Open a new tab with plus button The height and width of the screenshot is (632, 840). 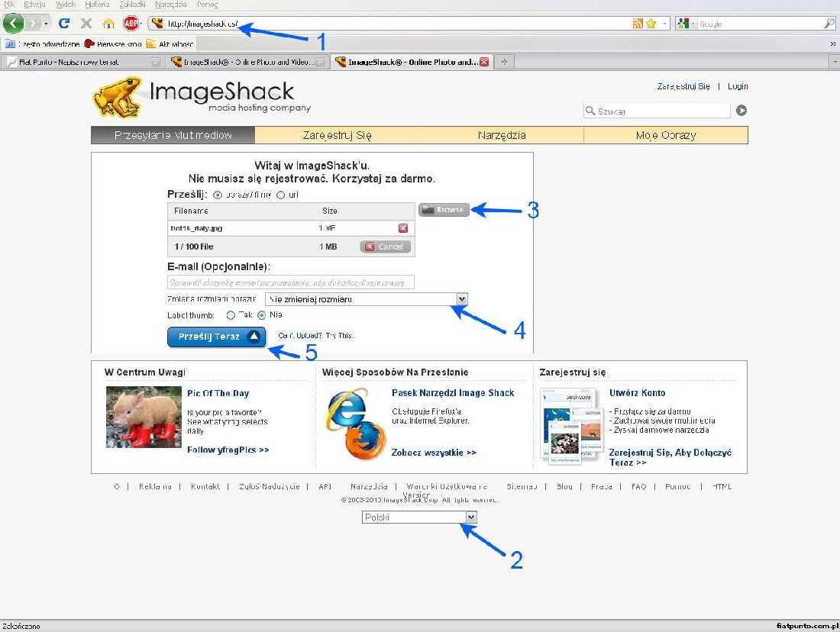(x=504, y=62)
